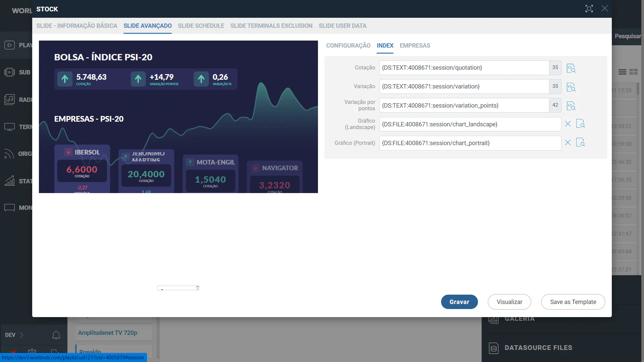Click font size 35 box for Variação
This screenshot has width=644, height=362.
555,86
